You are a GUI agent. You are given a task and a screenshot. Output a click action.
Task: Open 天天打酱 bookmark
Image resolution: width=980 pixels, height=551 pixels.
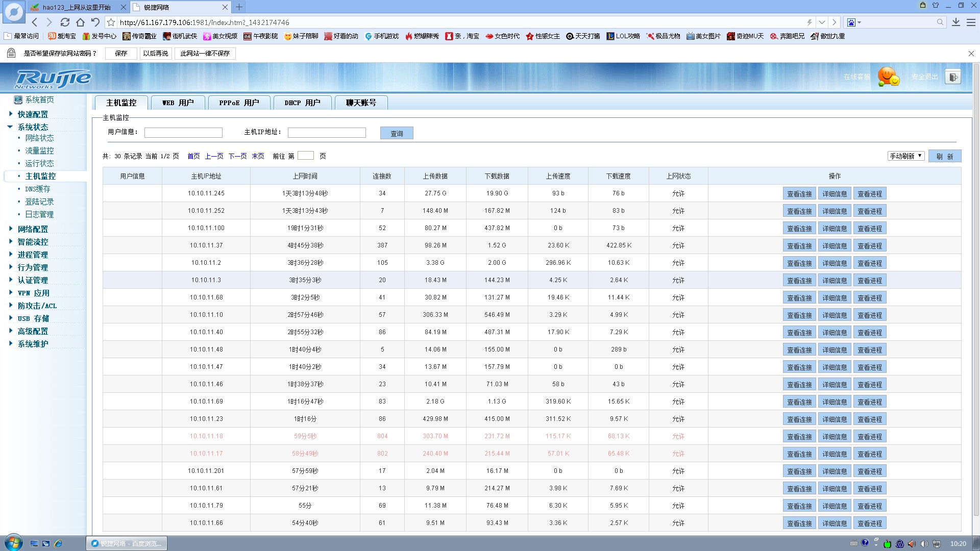583,36
